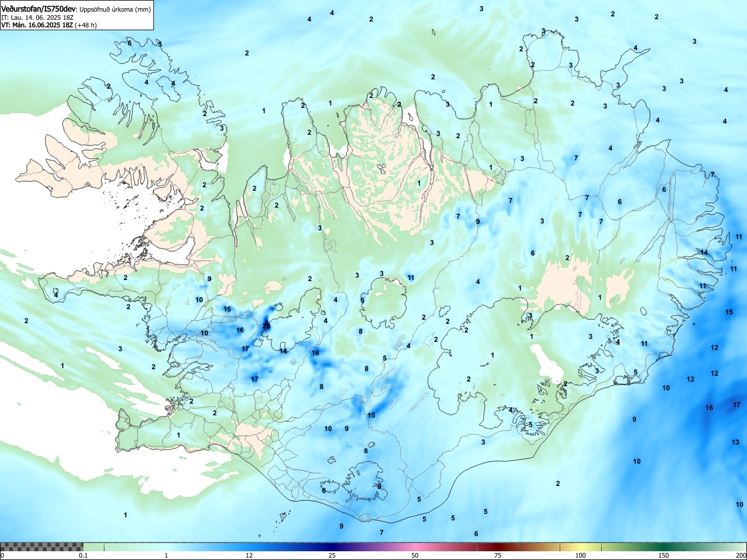Click the Veðurstofan/IS750dev title text

[x=39, y=9]
